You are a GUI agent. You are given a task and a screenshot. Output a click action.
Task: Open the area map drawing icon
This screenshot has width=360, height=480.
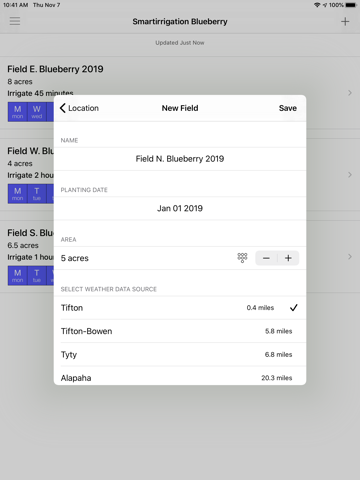[x=242, y=258]
